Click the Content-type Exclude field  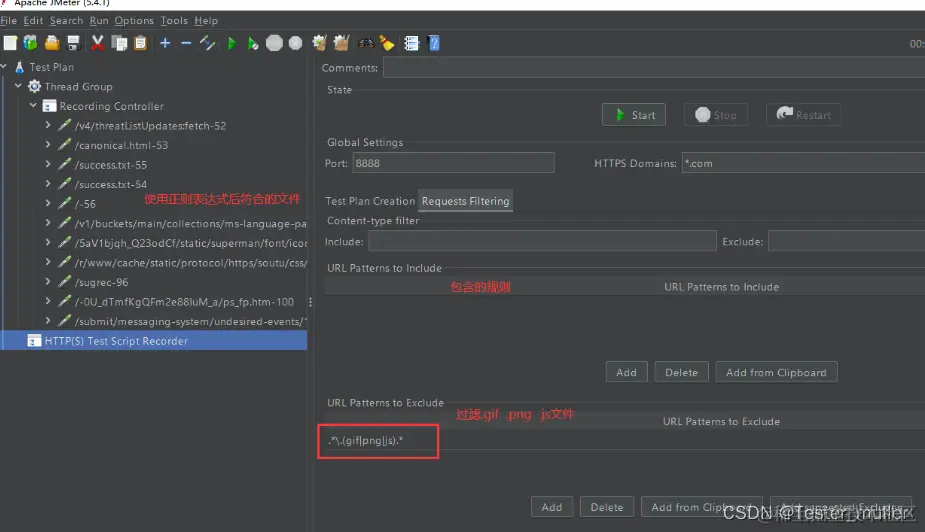(847, 241)
